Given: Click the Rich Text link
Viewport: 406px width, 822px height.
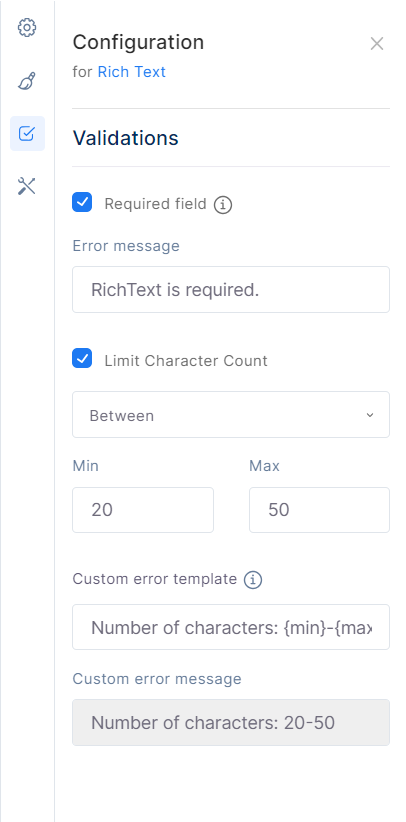Looking at the screenshot, I should pyautogui.click(x=132, y=72).
